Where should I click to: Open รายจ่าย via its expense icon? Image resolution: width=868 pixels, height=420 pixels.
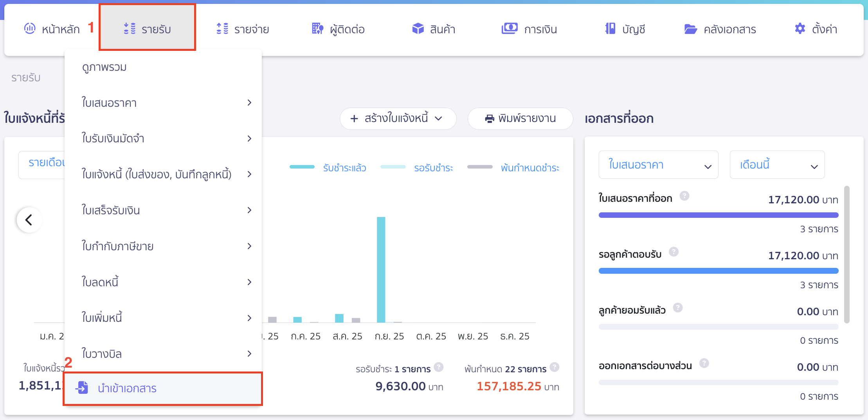click(222, 29)
